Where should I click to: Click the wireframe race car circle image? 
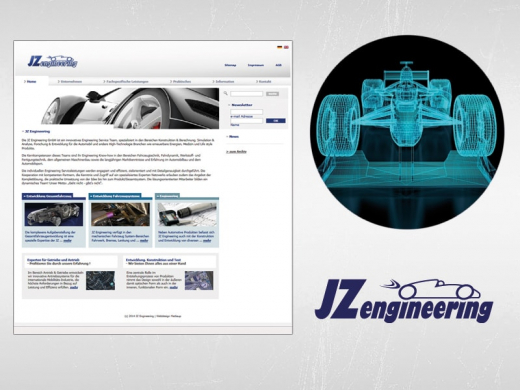(407, 132)
